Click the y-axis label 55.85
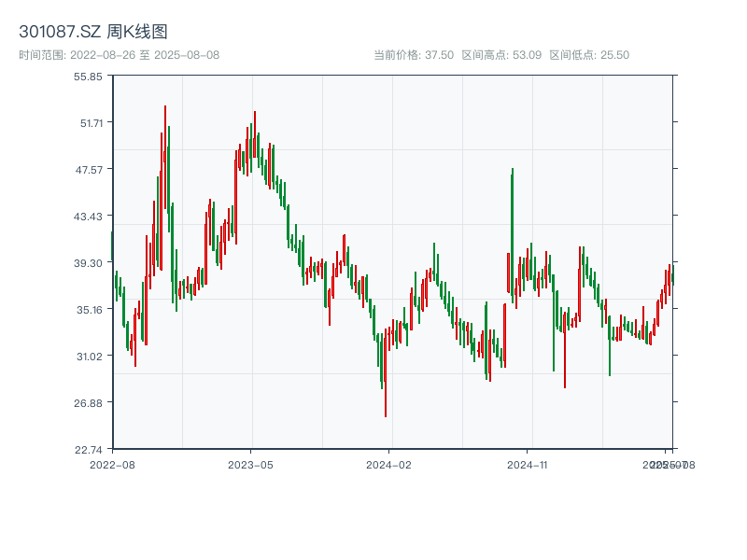Viewport: 747px width, 560px height. pyautogui.click(x=88, y=77)
